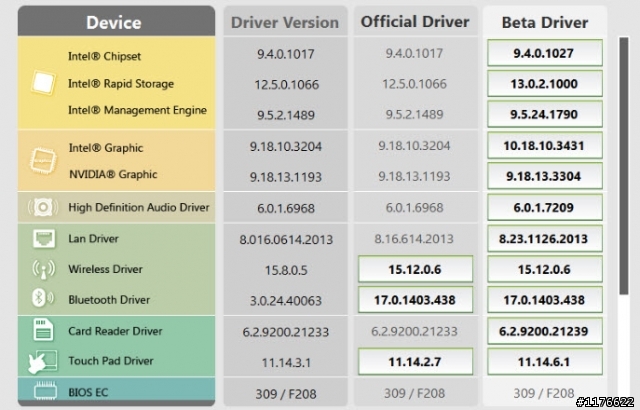Select the Intel® Chipset device row
This screenshot has height=410, width=640.
coord(104,56)
